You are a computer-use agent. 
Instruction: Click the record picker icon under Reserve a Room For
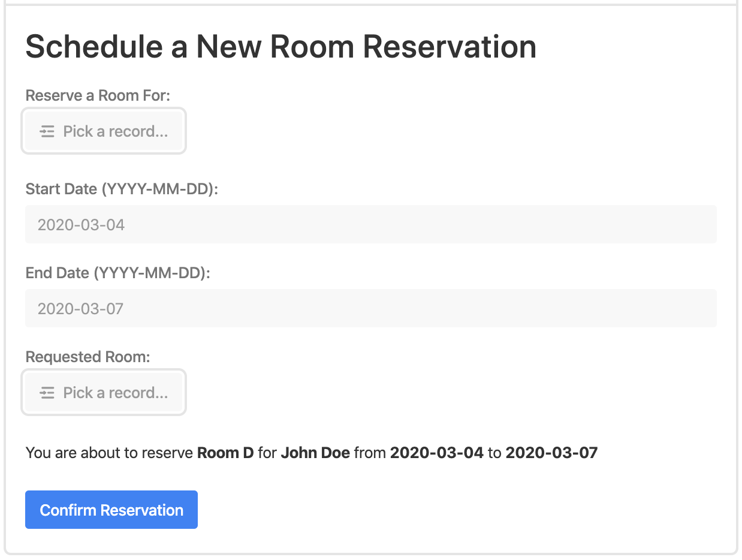click(x=47, y=131)
